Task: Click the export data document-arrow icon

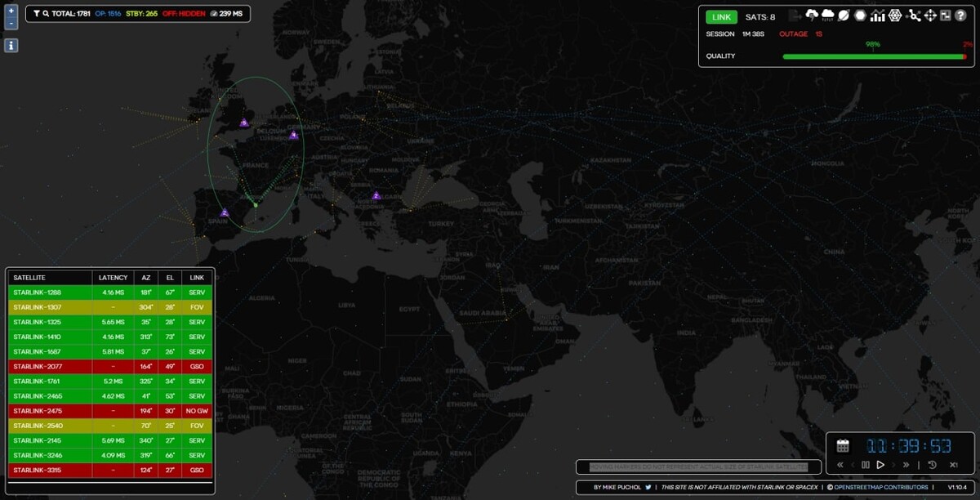Action: (x=795, y=16)
